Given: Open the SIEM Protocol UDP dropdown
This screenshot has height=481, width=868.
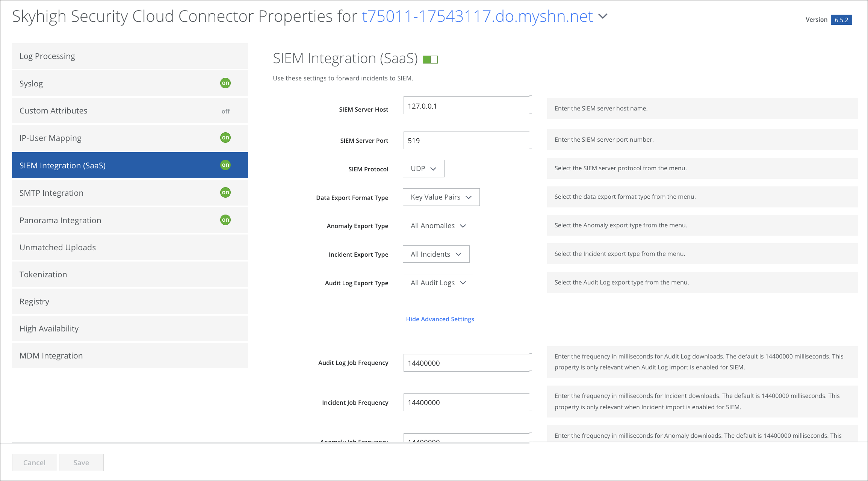Looking at the screenshot, I should (423, 169).
